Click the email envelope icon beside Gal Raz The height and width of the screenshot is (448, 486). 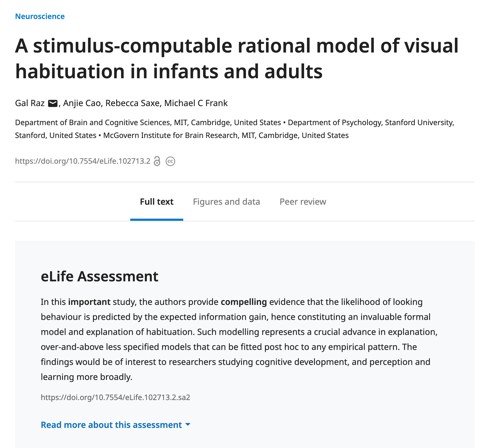click(x=53, y=103)
